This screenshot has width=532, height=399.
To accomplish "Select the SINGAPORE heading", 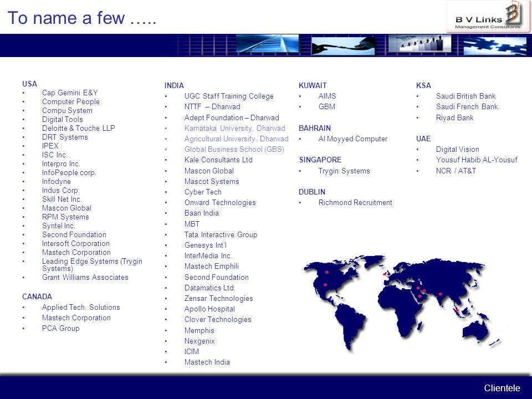I will click(x=320, y=160).
